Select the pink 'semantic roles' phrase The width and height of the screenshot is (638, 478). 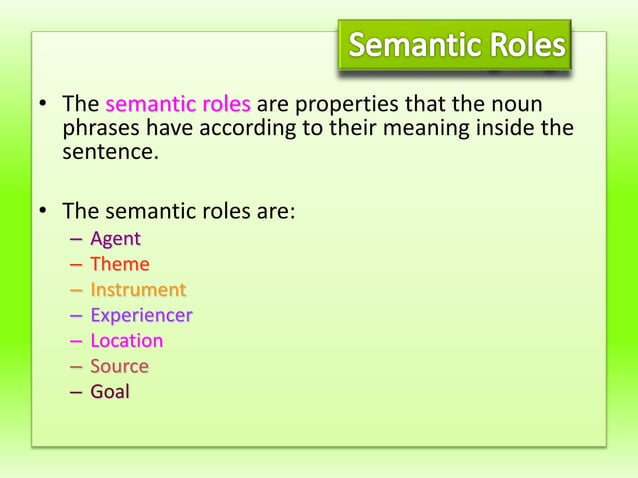178,104
